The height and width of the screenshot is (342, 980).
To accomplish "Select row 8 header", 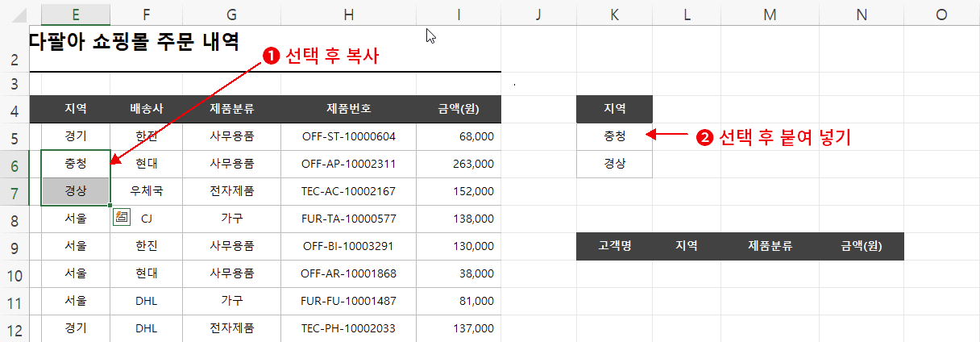I will (15, 219).
